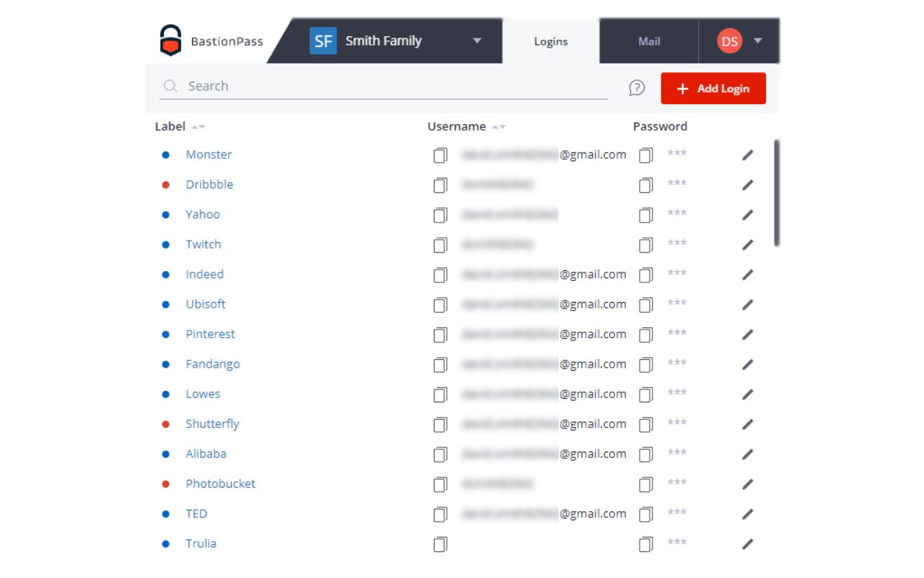Open the Lowes login link

[203, 394]
